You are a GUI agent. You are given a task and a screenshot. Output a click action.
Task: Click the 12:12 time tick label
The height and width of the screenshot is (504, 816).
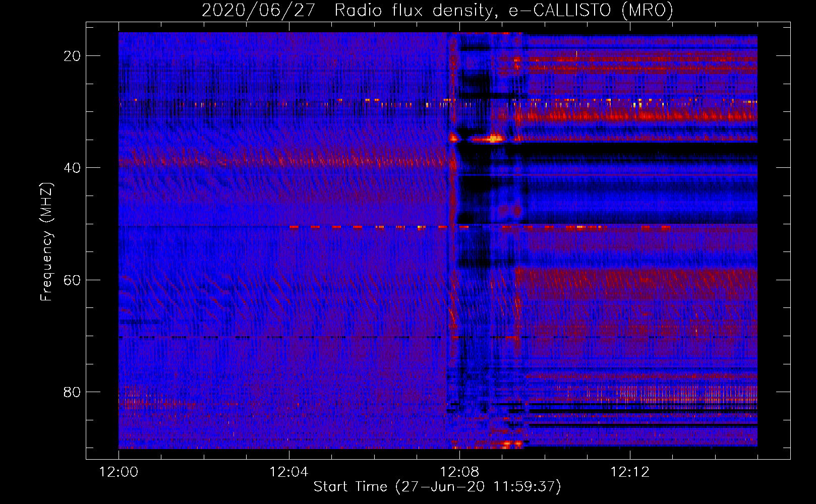coord(630,472)
